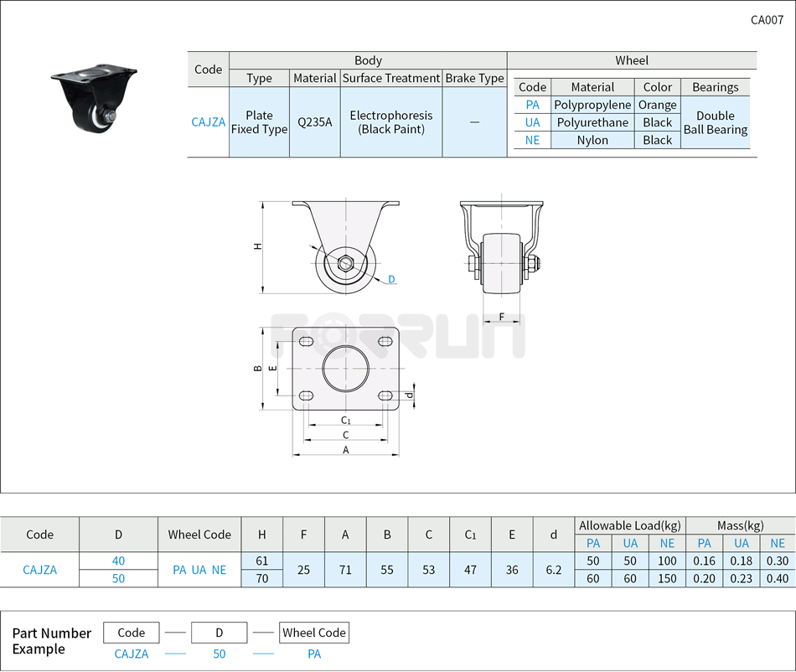The height and width of the screenshot is (672, 796).
Task: Click Wheel Code box in Part Number Example
Action: (x=314, y=633)
